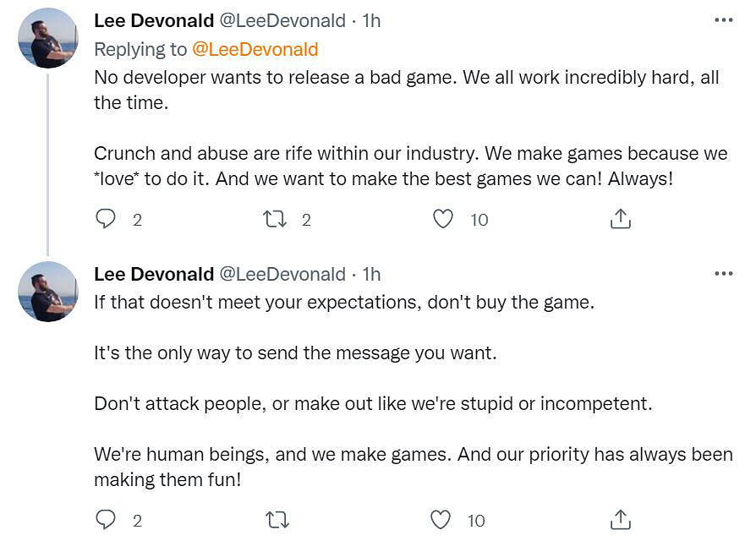Open the @LeeDevonald mention in Replying to
This screenshot has width=756, height=541.
(x=255, y=49)
